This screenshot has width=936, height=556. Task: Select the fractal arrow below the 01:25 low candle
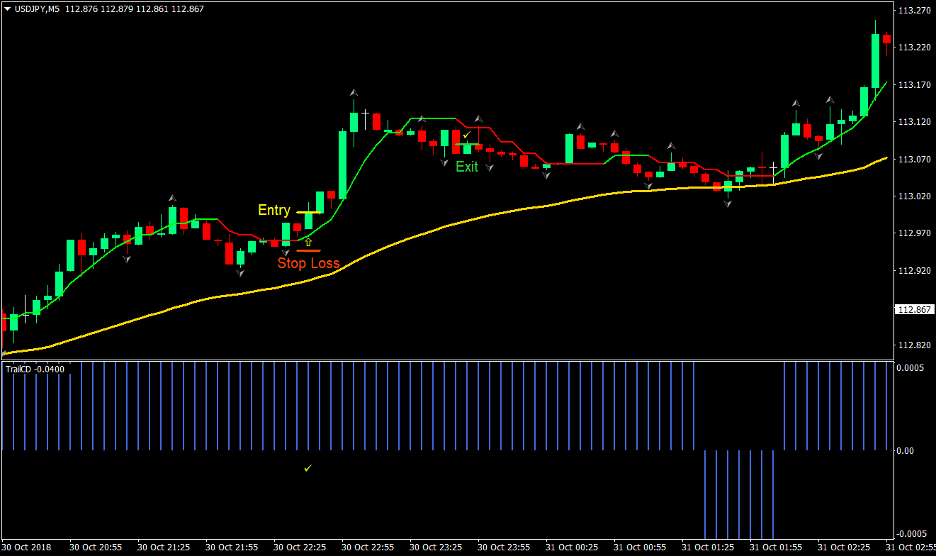(727, 203)
